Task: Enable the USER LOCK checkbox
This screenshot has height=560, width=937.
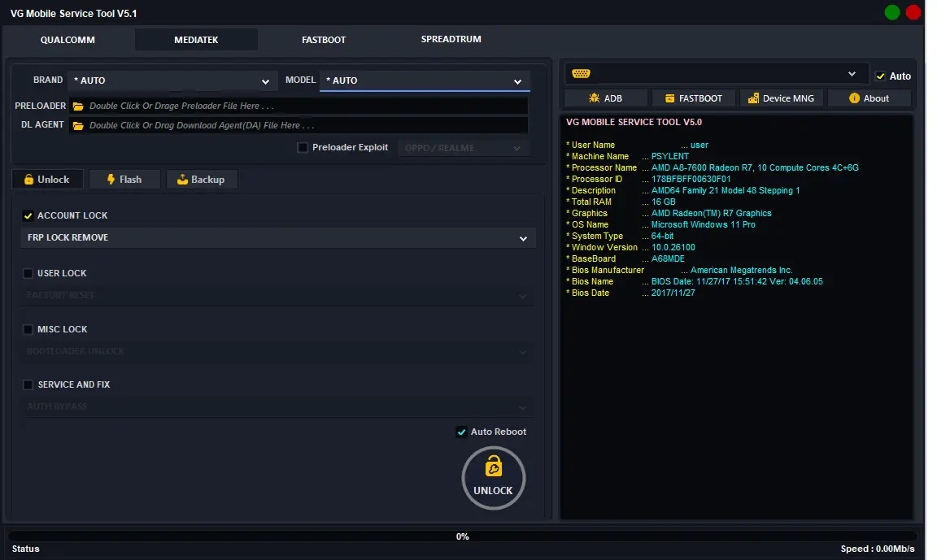Action: [x=28, y=273]
